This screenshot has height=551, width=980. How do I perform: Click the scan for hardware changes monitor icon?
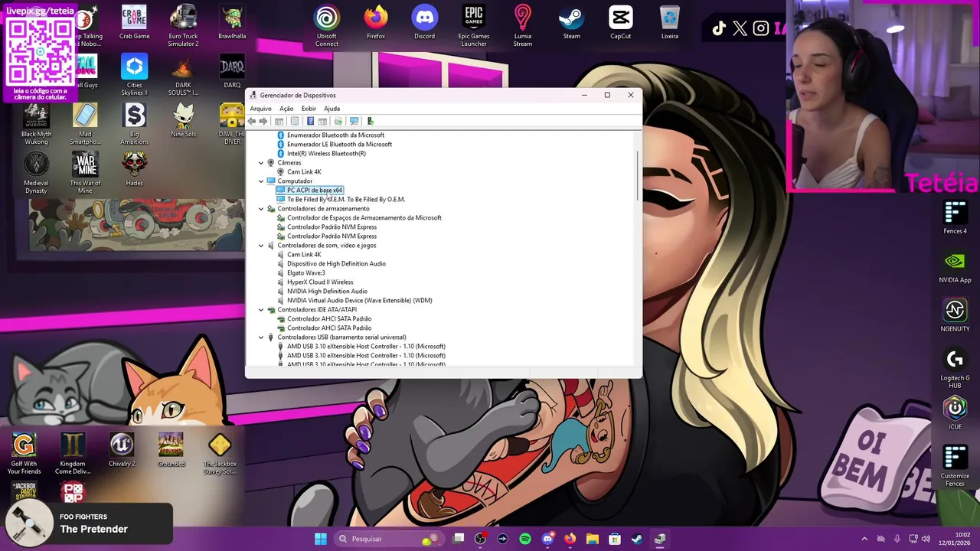(354, 121)
